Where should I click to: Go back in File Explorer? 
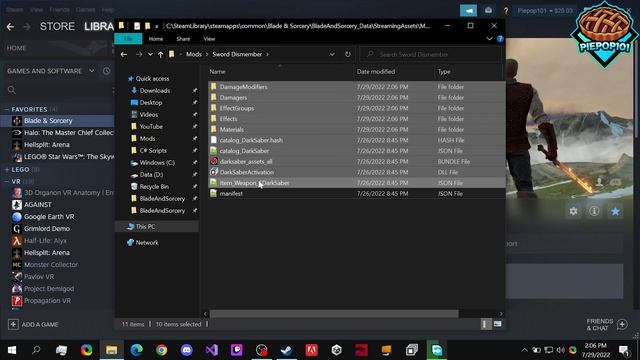tap(124, 54)
